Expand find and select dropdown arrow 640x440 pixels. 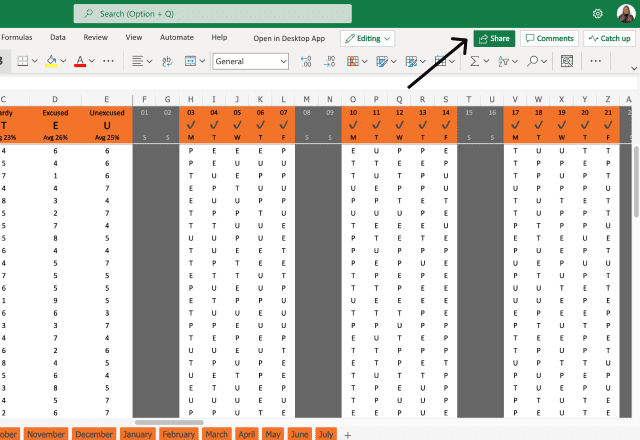coord(544,61)
